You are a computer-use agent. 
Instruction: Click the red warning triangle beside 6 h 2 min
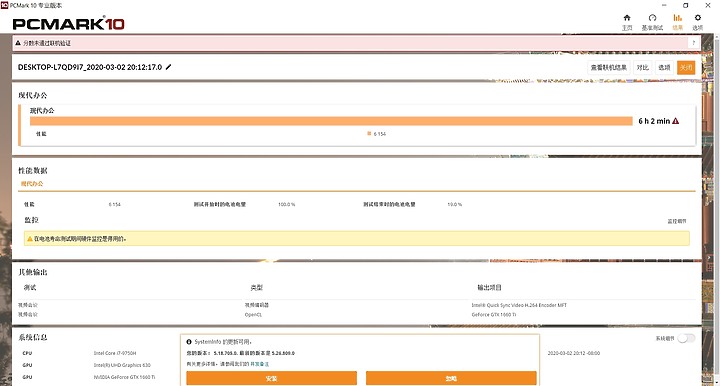[x=675, y=121]
